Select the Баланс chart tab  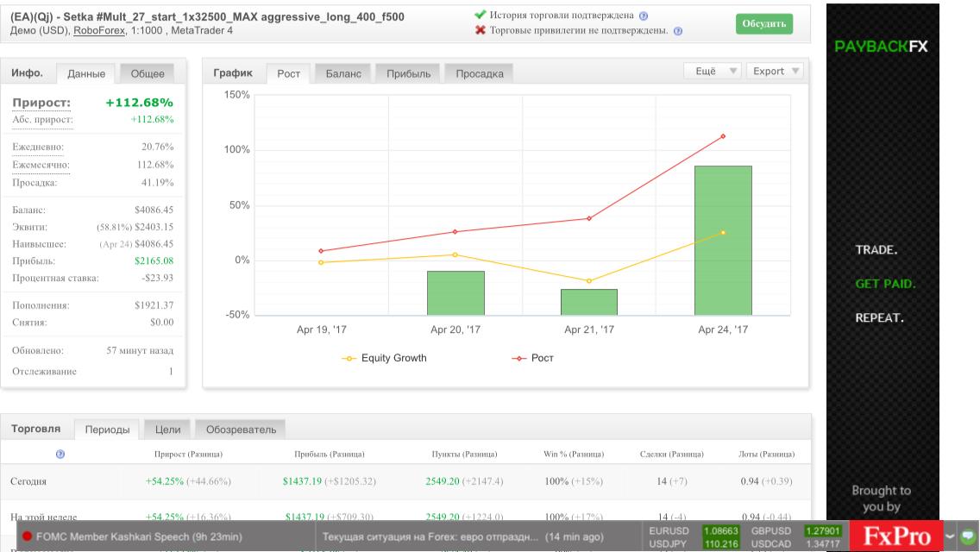pos(343,73)
